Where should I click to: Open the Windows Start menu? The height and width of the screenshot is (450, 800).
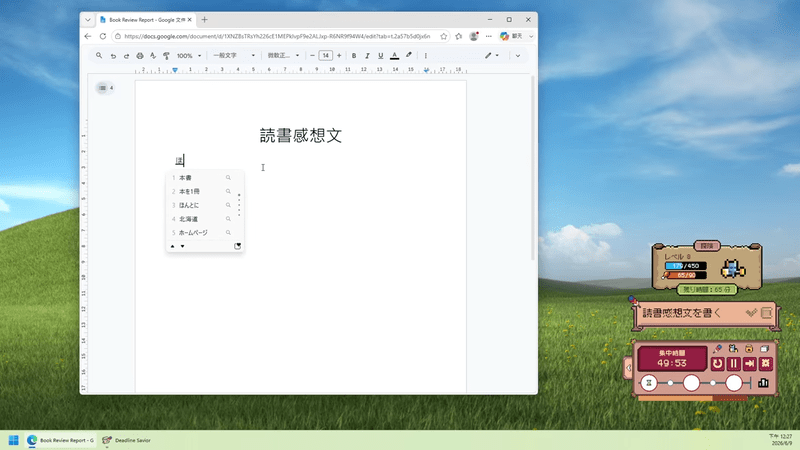click(14, 440)
